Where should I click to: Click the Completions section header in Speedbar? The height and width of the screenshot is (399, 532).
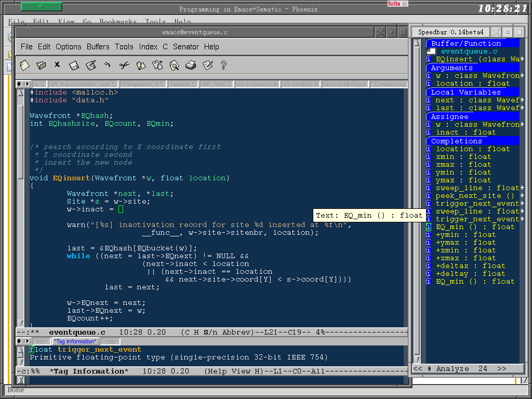tap(456, 141)
